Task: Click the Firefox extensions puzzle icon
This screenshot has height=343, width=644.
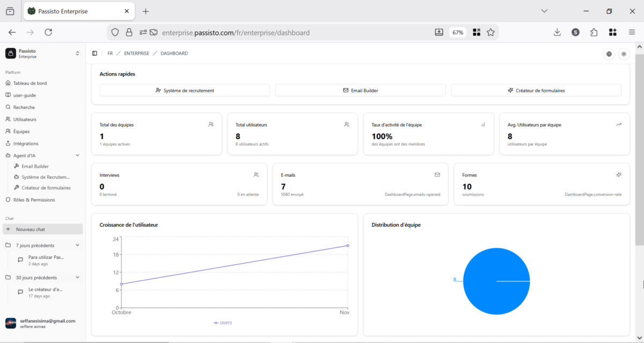Action: tap(594, 32)
